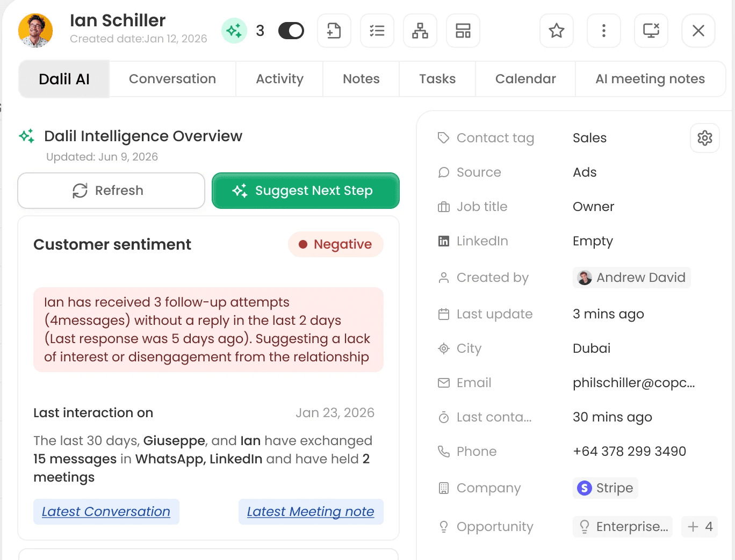Mark contact as favorite with star icon
Viewport: 735px width, 560px height.
557,31
